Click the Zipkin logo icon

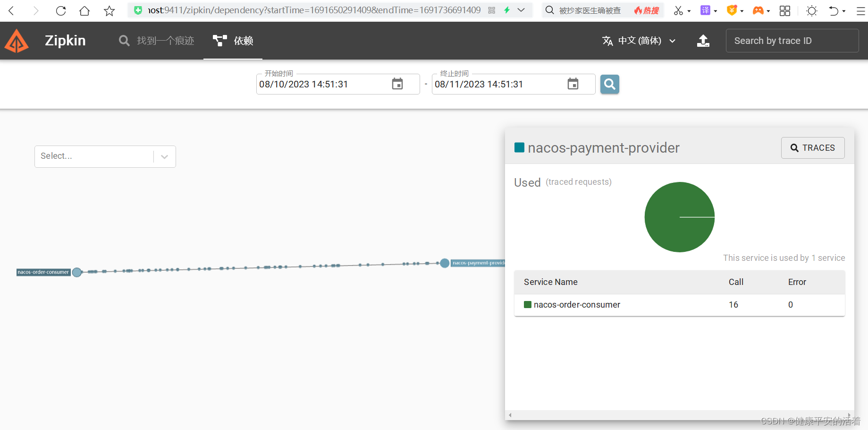pos(17,41)
